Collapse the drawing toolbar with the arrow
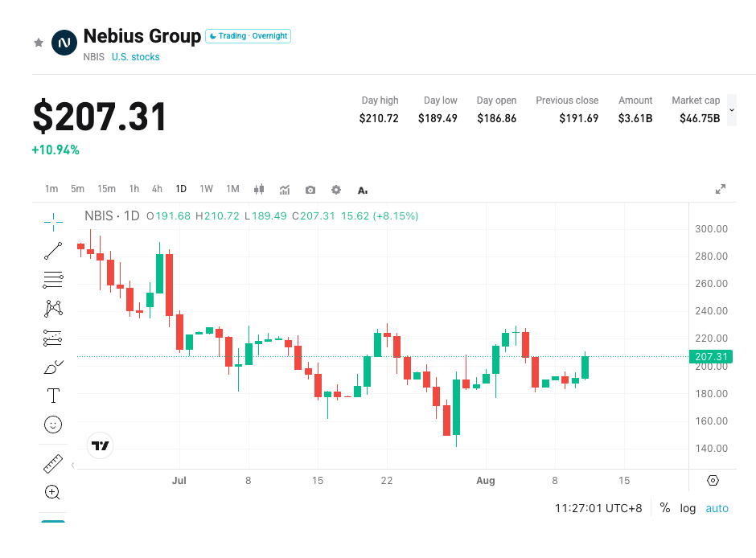756x558 pixels. point(73,465)
